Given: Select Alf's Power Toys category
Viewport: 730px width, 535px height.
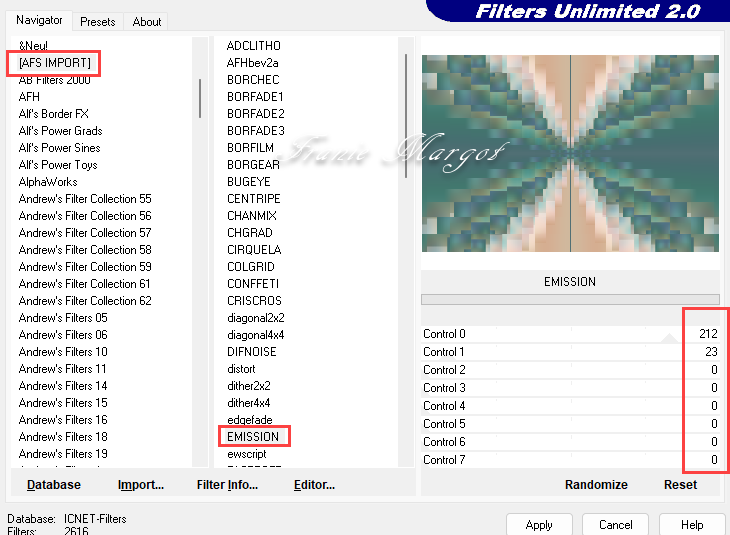Looking at the screenshot, I should tap(58, 165).
